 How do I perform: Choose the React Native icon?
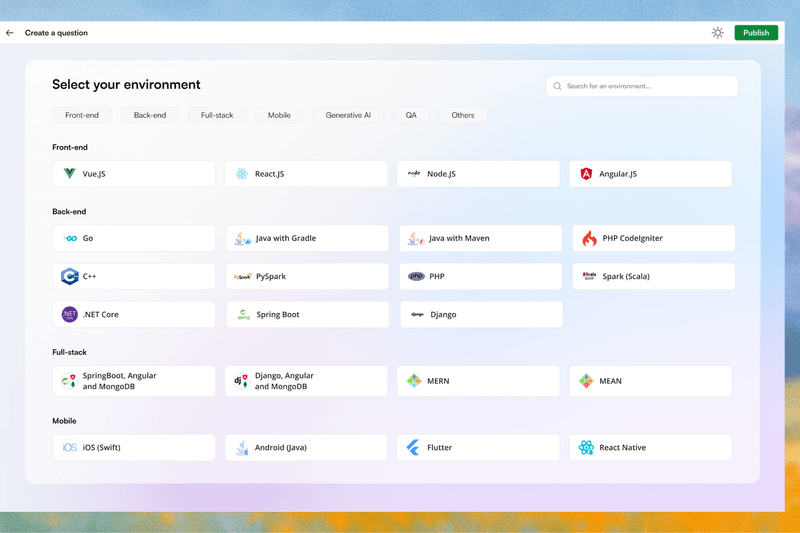[x=586, y=447]
